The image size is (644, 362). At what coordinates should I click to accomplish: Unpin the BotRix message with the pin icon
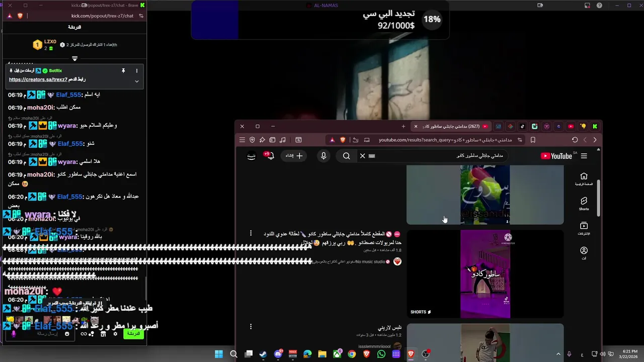pos(123,71)
